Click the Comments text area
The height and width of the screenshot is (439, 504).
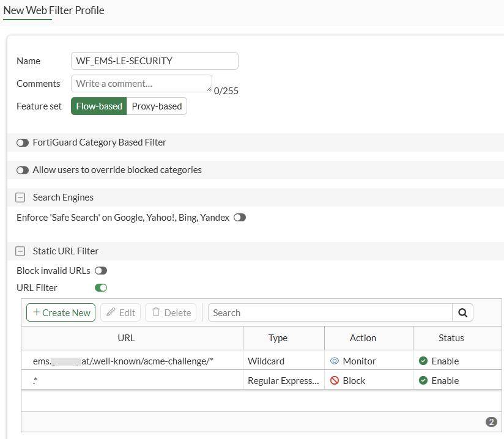tap(141, 84)
